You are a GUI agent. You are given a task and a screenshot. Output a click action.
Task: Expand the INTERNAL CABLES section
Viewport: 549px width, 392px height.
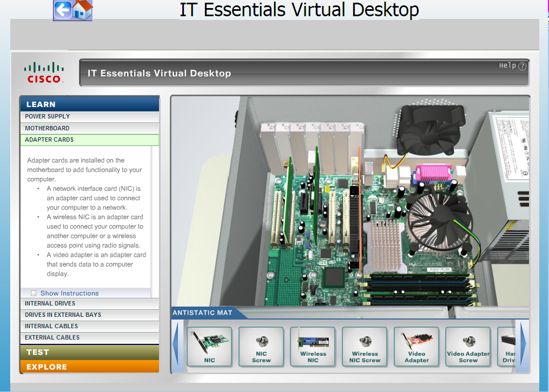coord(90,326)
